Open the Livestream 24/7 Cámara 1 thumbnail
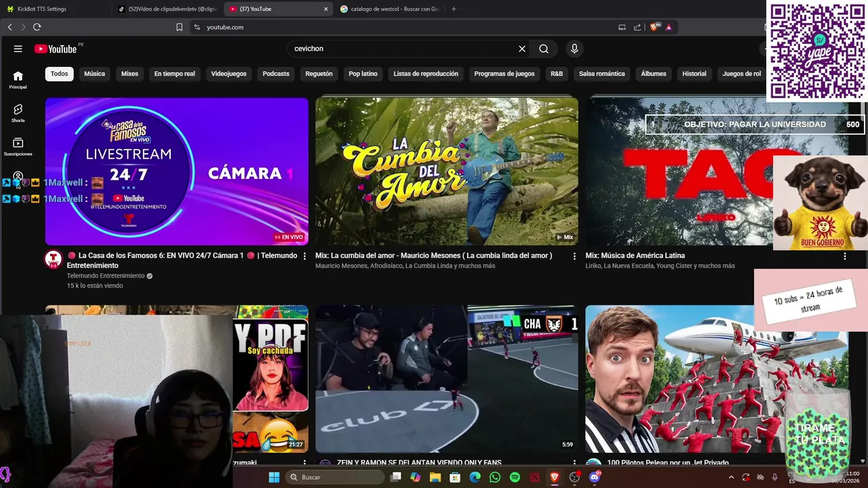 176,171
